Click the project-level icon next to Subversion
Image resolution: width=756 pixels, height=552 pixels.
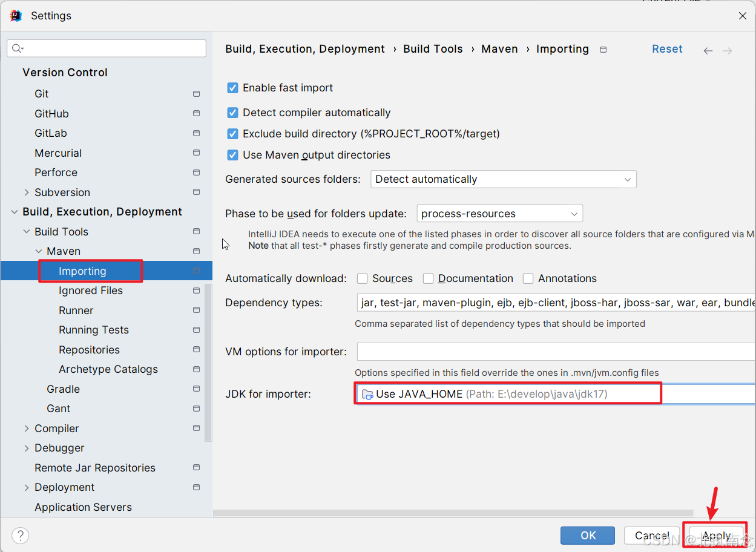tap(196, 192)
